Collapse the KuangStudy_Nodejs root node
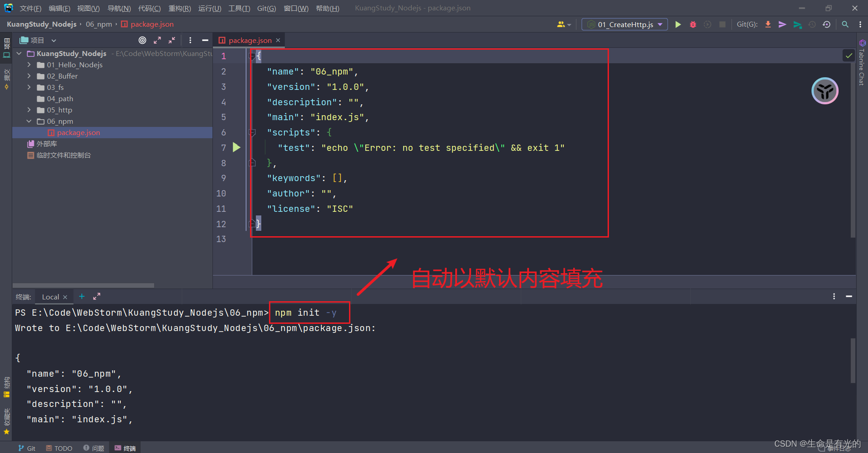The image size is (868, 453). point(19,53)
